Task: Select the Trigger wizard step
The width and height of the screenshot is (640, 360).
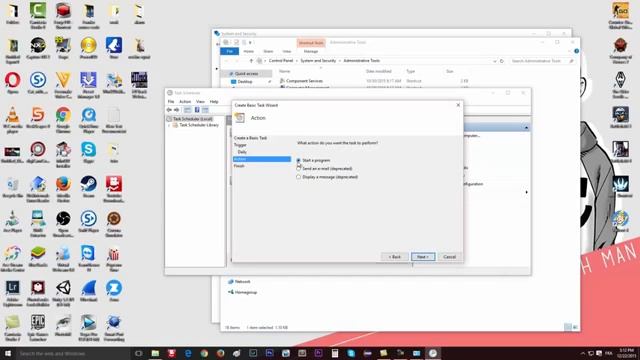Action: 240,145
